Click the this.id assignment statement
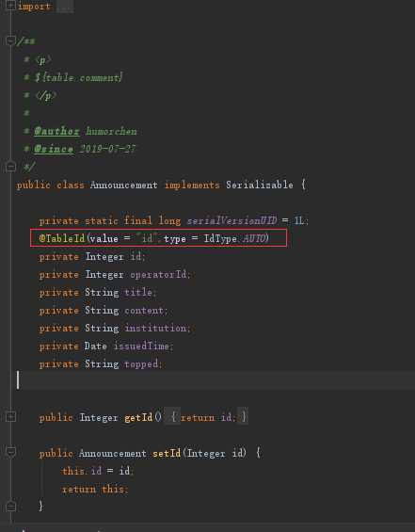Screen dimensions: 415x532 click(x=98, y=471)
